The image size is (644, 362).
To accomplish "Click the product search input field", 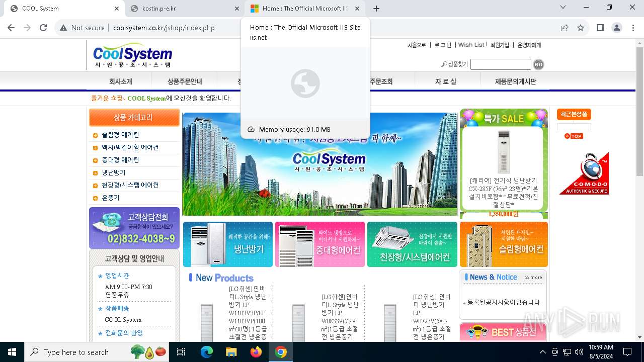I will coord(501,64).
